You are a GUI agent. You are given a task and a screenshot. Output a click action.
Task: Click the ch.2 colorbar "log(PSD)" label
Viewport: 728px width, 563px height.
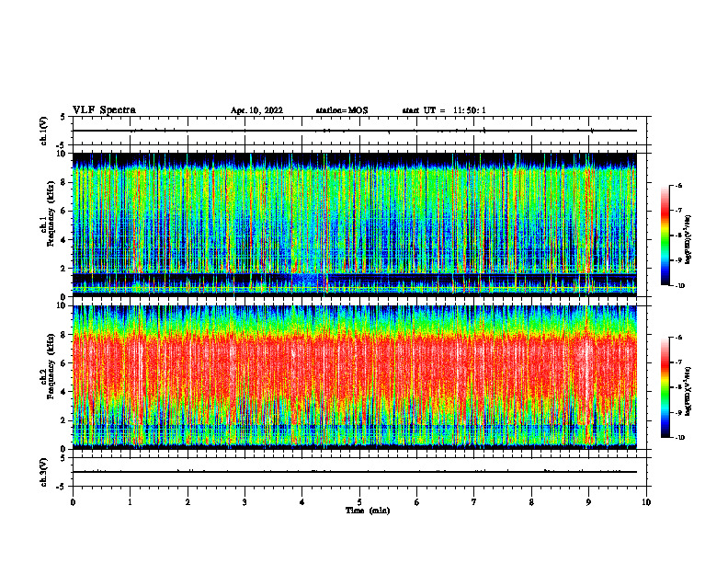tap(688, 391)
